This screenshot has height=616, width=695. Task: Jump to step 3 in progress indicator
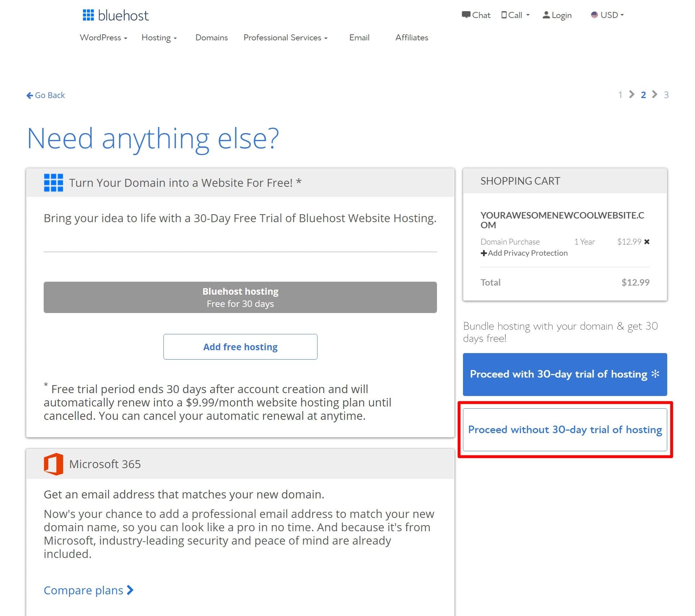click(x=666, y=95)
